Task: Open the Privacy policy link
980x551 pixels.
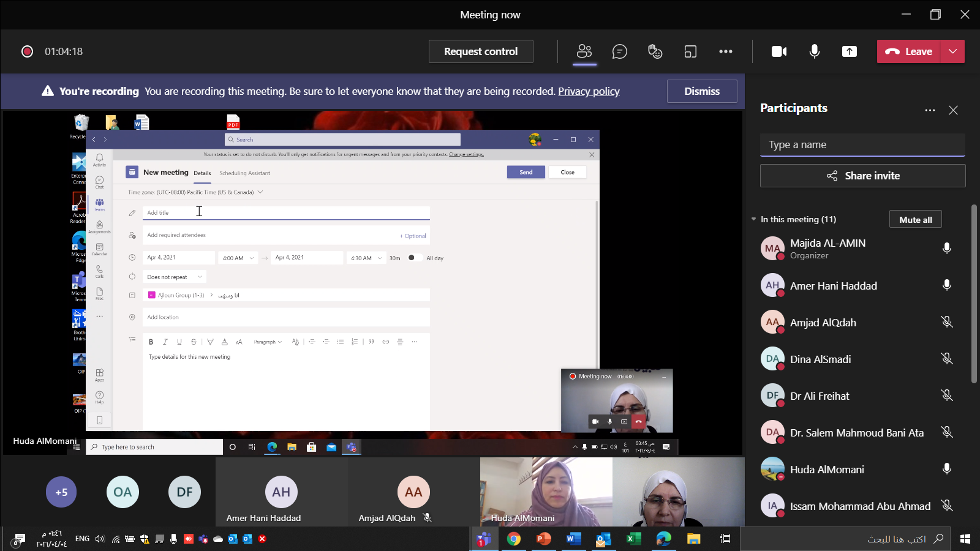Action: [589, 91]
